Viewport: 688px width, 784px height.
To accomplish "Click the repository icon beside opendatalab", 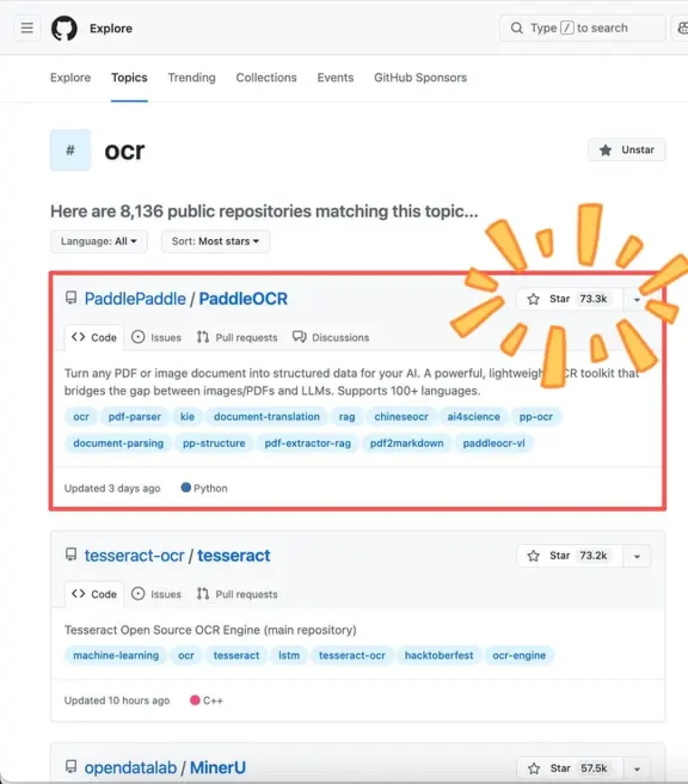I will click(71, 767).
